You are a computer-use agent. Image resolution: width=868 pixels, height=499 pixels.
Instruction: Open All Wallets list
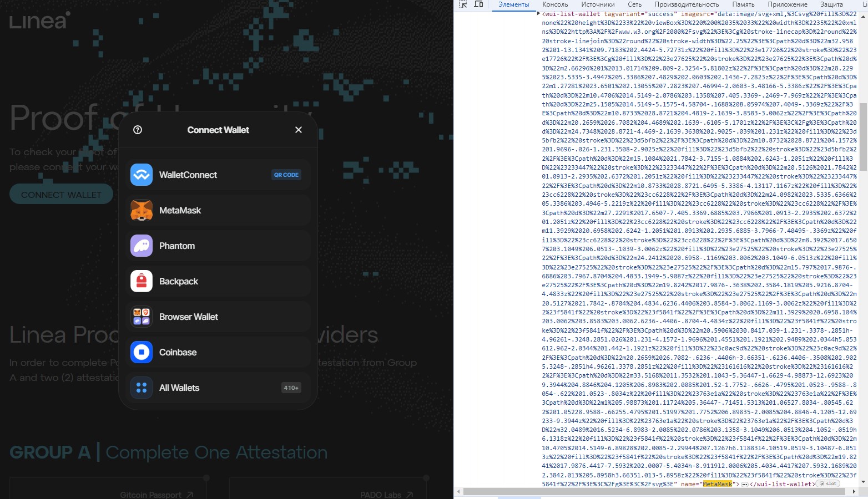point(218,388)
